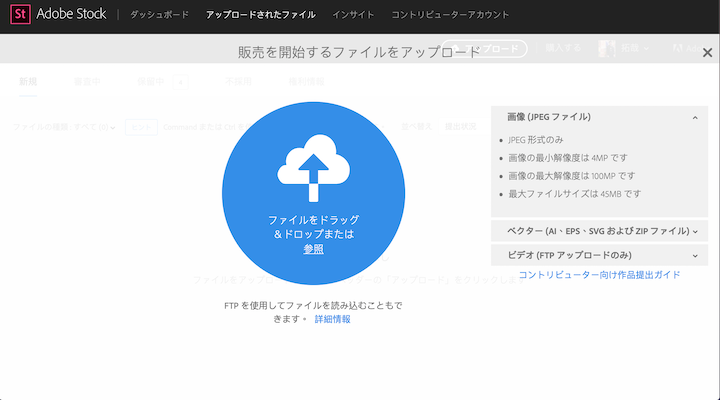720x400 pixels.
Task: Click the cloud upload arrow icon
Action: pyautogui.click(x=313, y=166)
